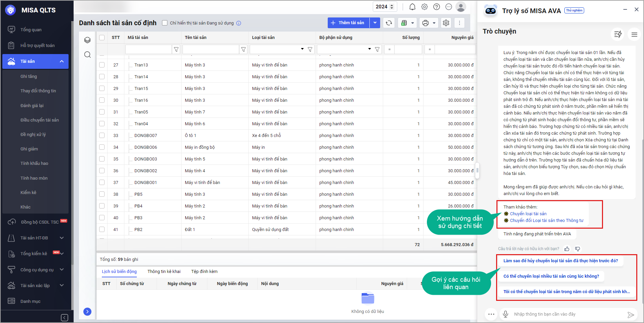Open the 'Chuyển loại tài sản' reference link
The width and height of the screenshot is (644, 323).
point(528,214)
